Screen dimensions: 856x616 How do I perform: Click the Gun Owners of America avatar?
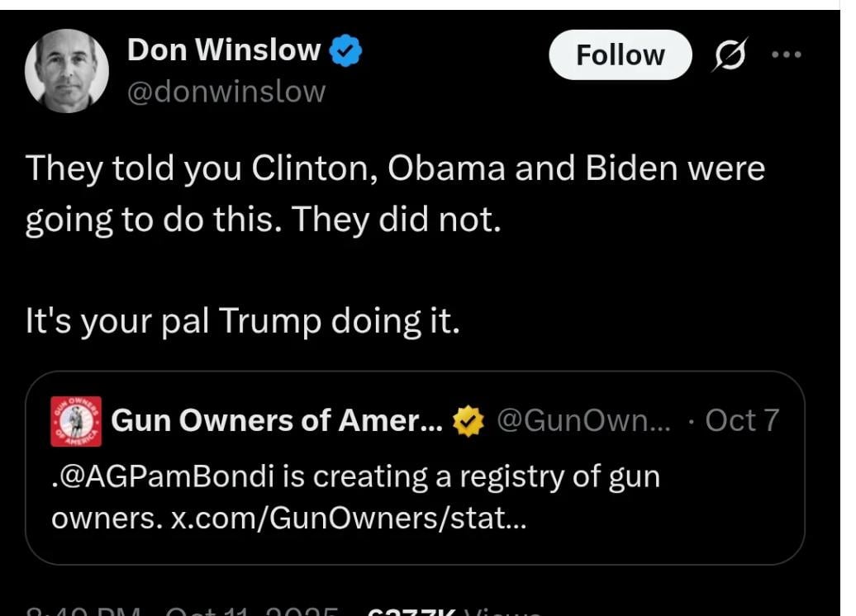(76, 421)
